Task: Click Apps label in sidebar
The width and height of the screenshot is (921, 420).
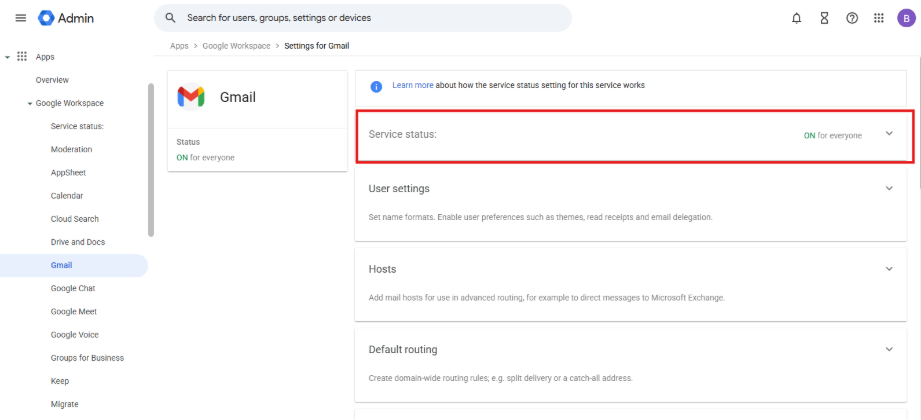Action: (45, 57)
